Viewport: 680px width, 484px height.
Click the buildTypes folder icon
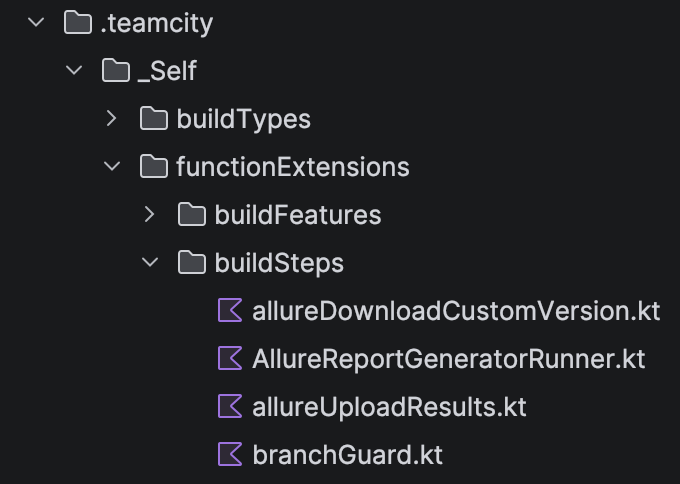pos(154,118)
